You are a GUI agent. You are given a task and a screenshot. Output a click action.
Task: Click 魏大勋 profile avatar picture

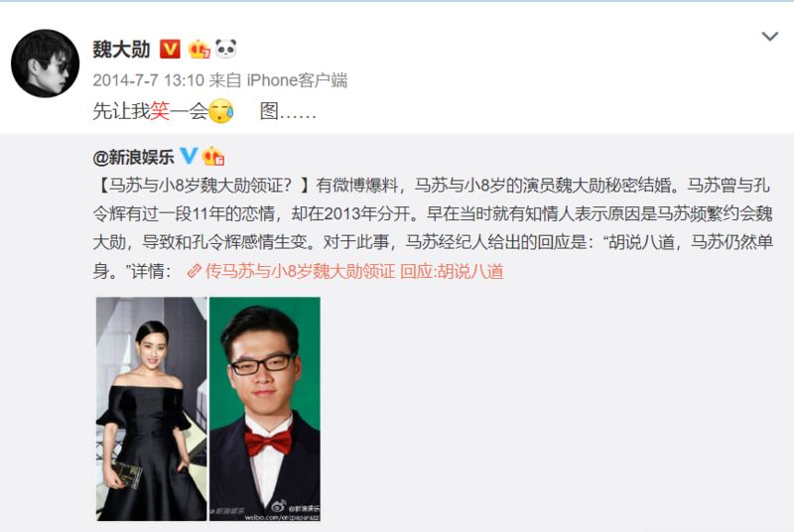[x=45, y=64]
